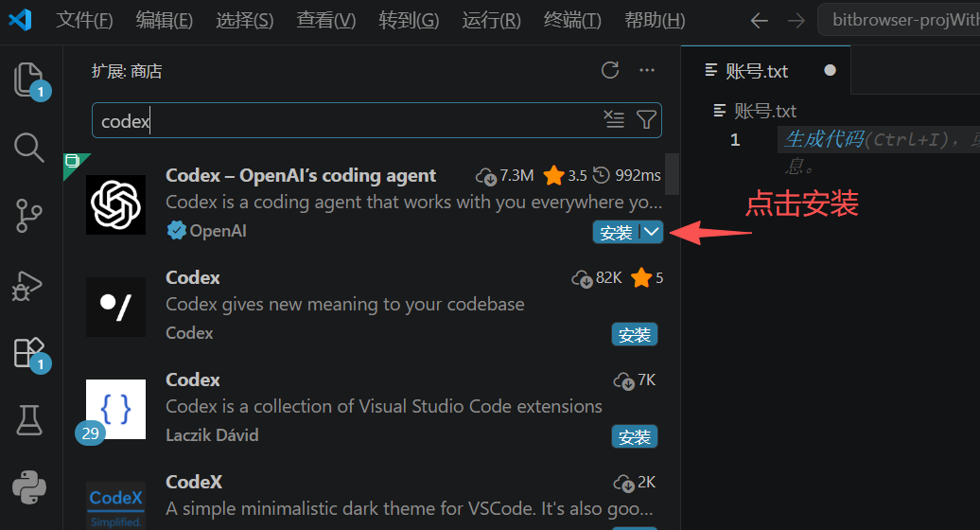Click the 992ms activation time icon
Viewport: 980px width, 530px height.
[601, 175]
